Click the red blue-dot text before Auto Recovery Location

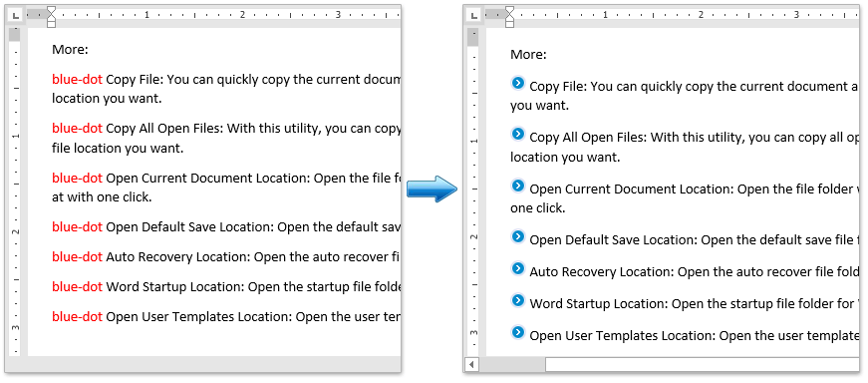tap(77, 256)
